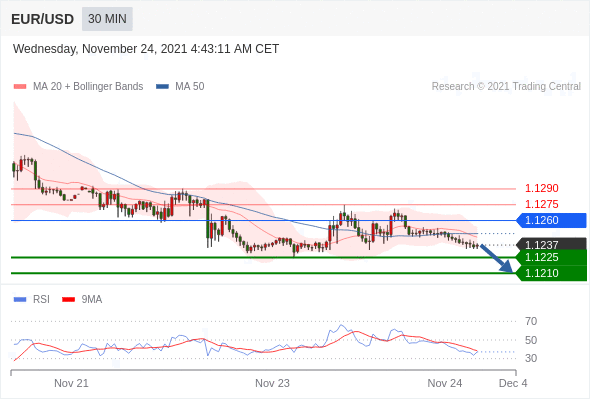This screenshot has height=400, width=590.
Task: Click the 1.1290 resistance label
Action: point(542,189)
